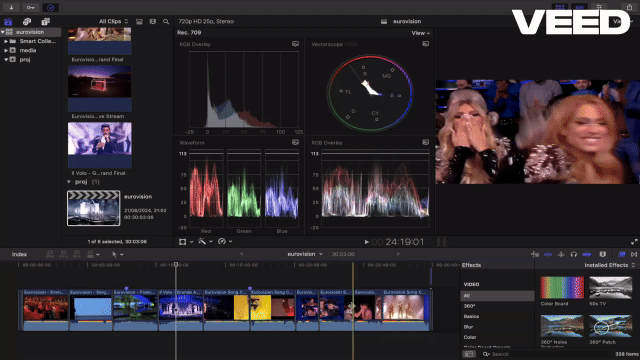Viewport: 640px width, 360px height.
Task: Open browser search magnifier icon
Action: (166, 22)
